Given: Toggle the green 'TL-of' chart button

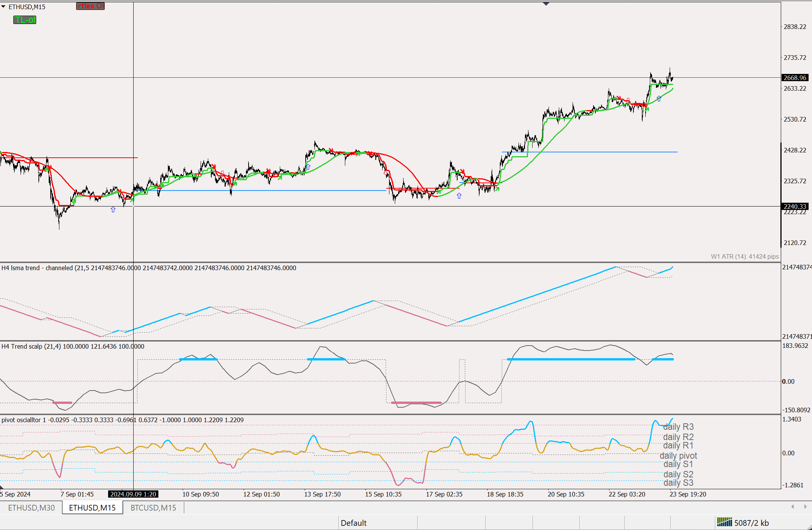Looking at the screenshot, I should click(25, 20).
